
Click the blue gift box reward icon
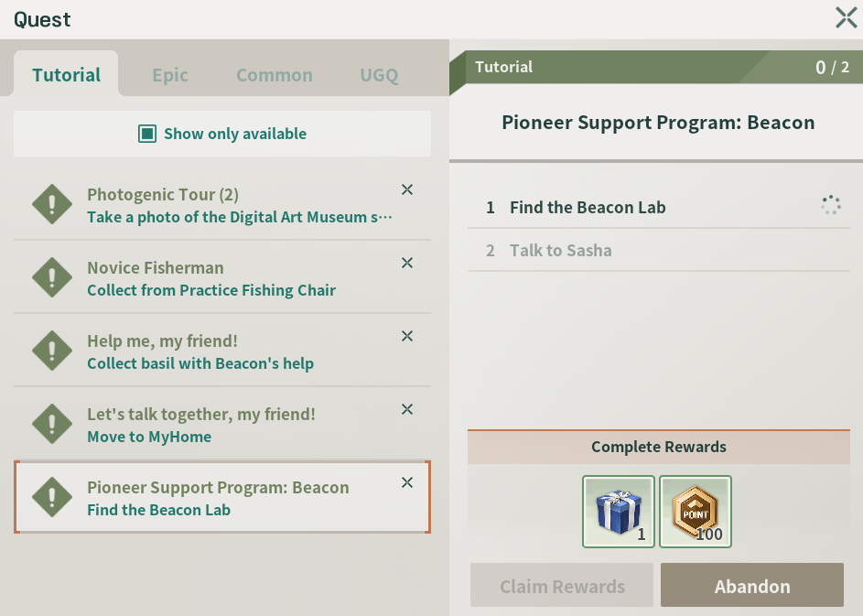618,511
